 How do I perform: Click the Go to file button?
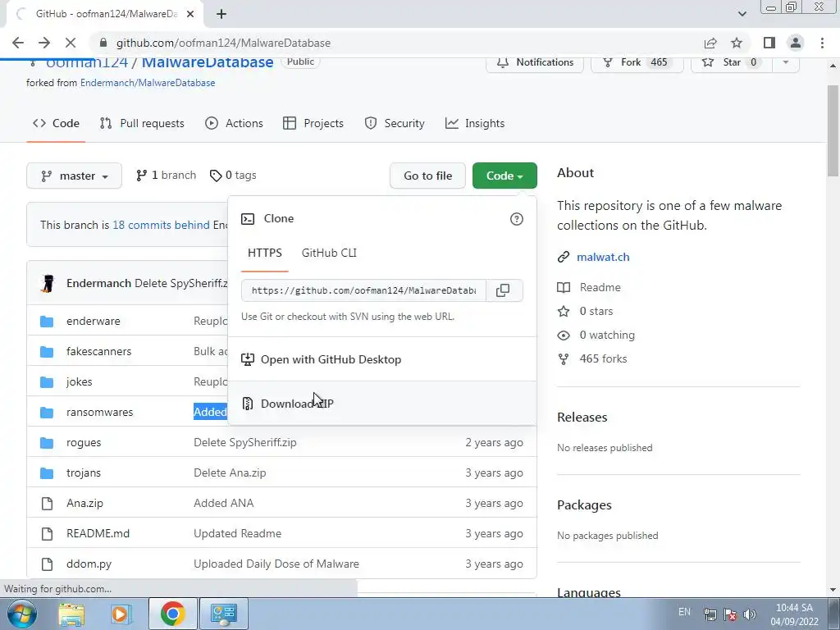427,176
